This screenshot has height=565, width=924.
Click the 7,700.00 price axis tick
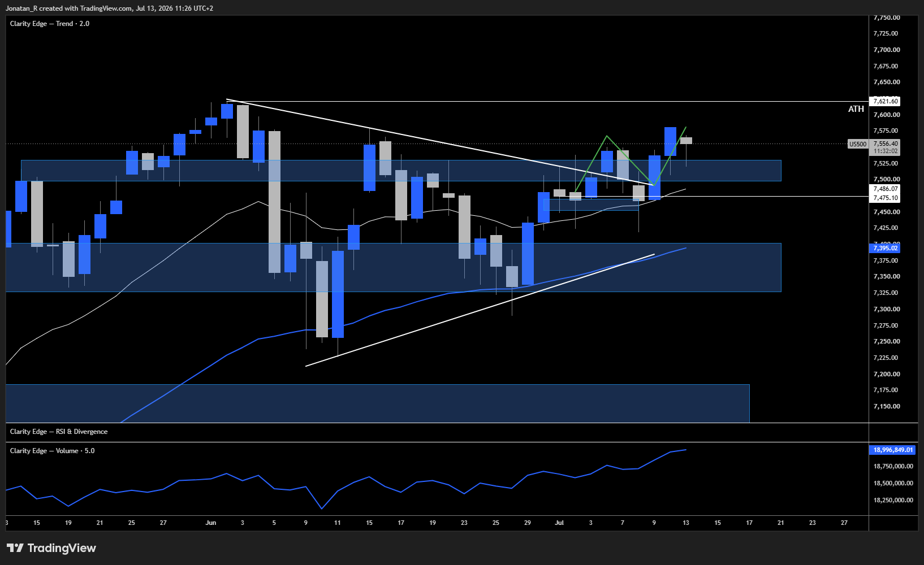[x=887, y=50]
